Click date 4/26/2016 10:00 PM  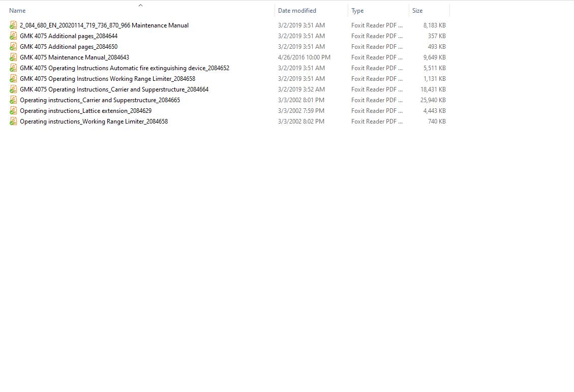[x=304, y=57]
